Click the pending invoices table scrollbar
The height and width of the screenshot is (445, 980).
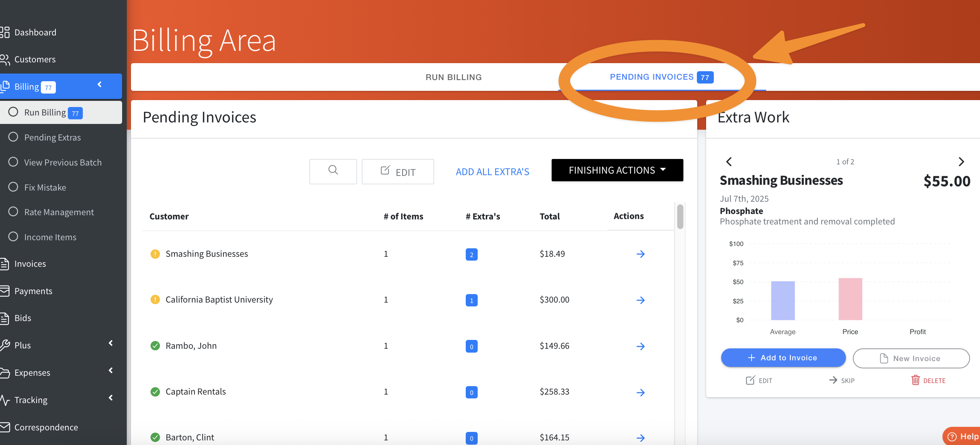[x=680, y=217]
